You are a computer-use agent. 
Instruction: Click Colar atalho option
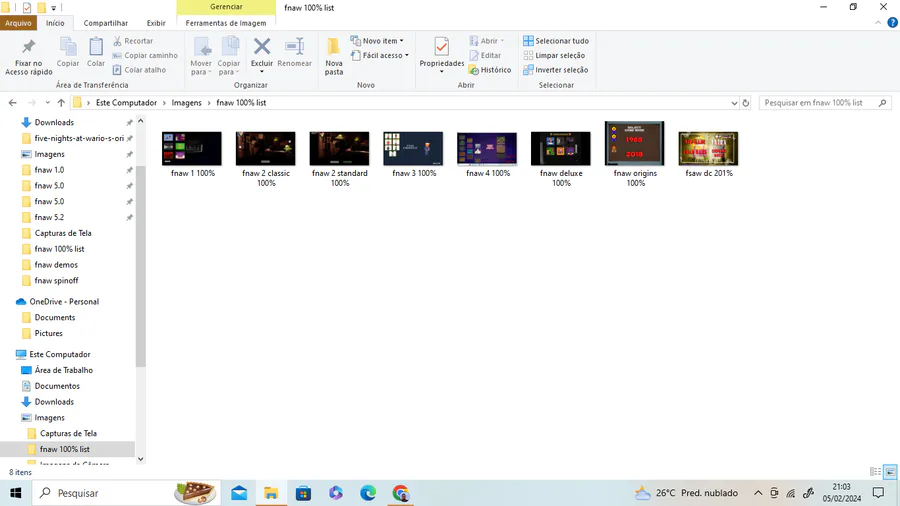pyautogui.click(x=139, y=69)
